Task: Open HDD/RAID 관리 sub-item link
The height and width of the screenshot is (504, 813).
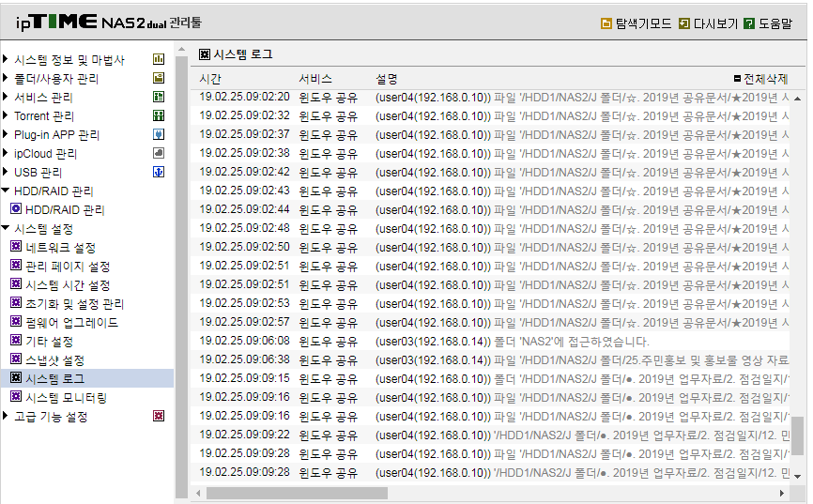Action: click(x=65, y=209)
